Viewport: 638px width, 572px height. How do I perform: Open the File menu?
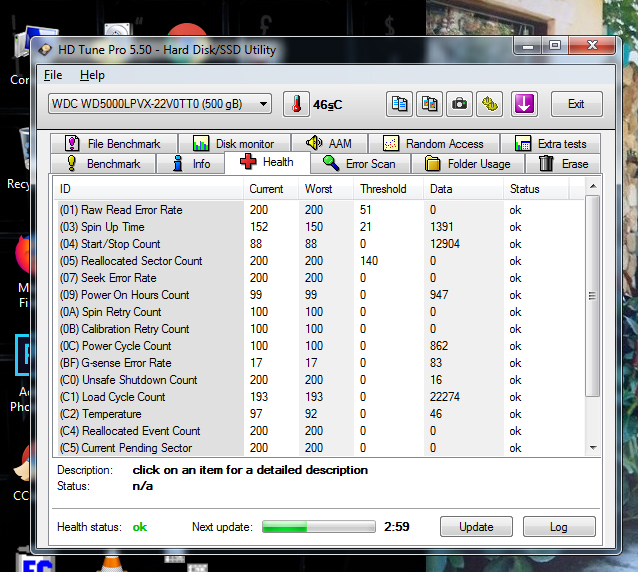(x=53, y=75)
